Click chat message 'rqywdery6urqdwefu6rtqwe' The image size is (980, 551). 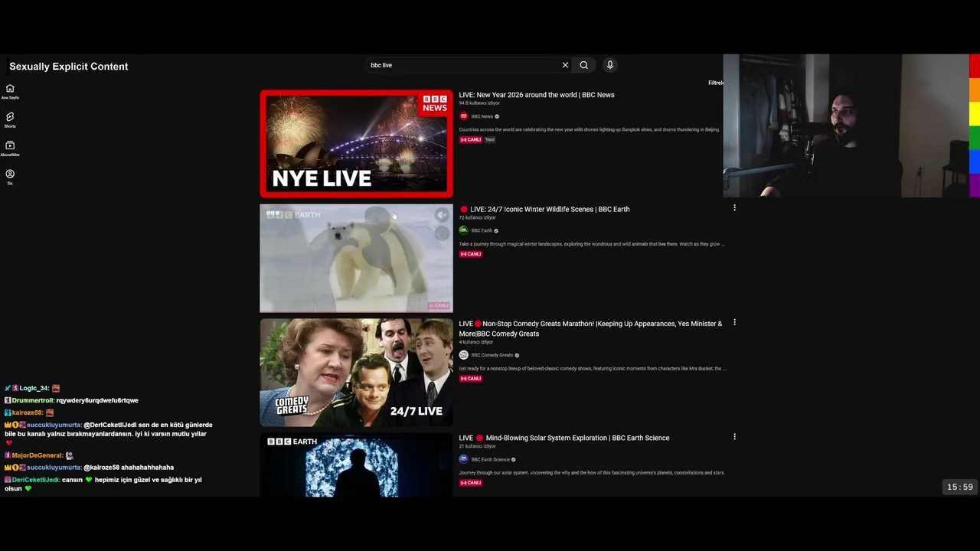coord(97,400)
